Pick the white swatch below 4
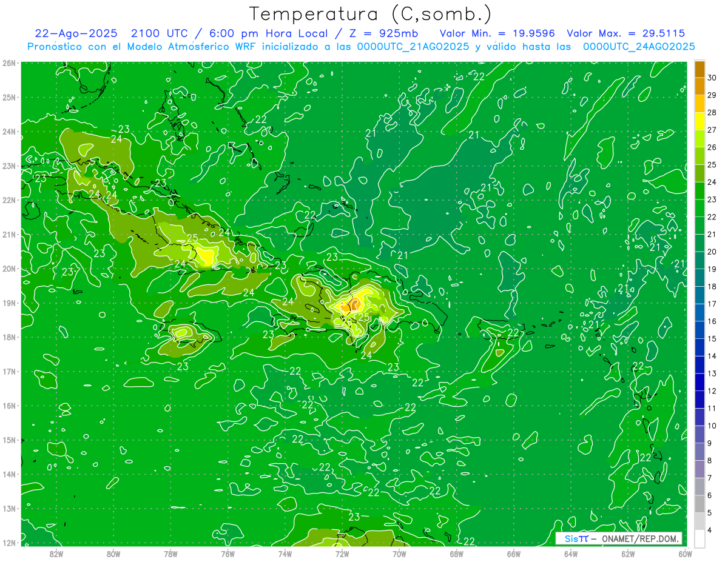Viewport: 728px width, 562px height. (x=699, y=538)
